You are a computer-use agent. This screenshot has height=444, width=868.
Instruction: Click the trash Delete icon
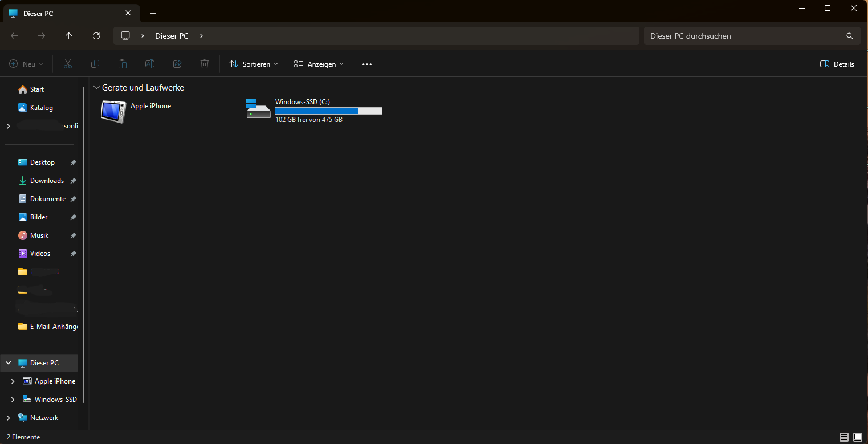pos(205,64)
